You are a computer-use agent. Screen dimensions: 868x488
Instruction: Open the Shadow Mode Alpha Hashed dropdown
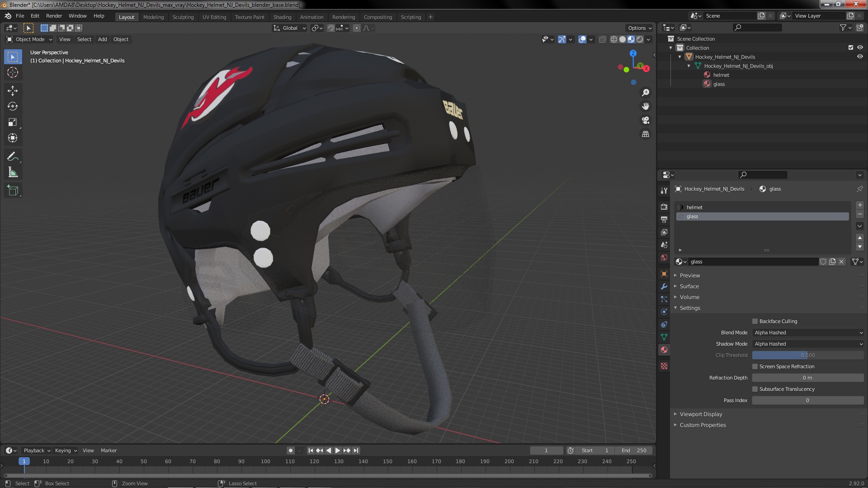(x=808, y=344)
